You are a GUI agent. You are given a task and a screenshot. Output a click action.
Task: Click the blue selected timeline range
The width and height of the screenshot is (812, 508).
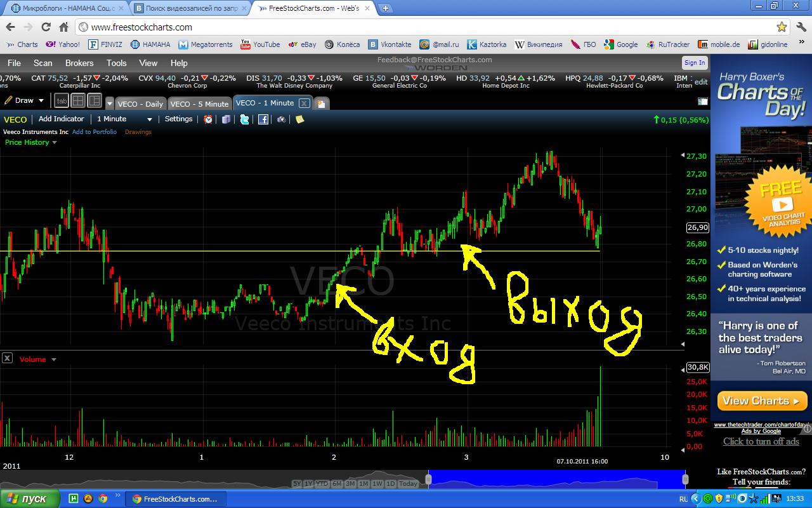556,479
